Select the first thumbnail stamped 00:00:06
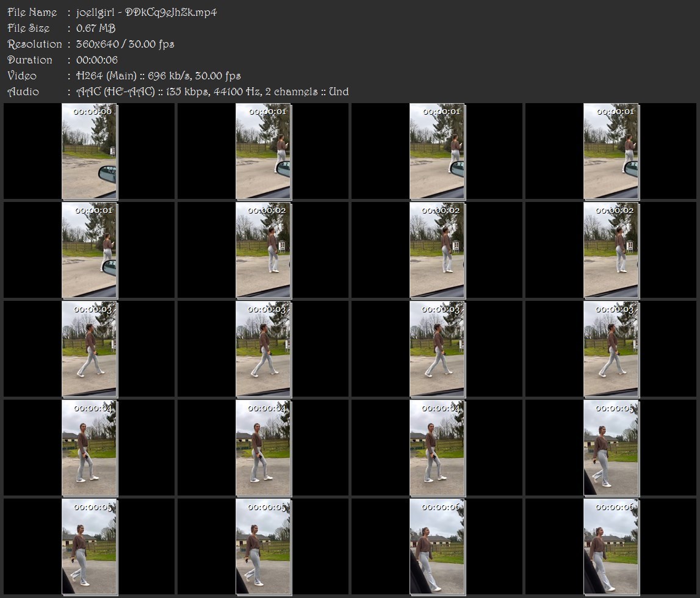Image resolution: width=700 pixels, height=598 pixels. click(438, 547)
